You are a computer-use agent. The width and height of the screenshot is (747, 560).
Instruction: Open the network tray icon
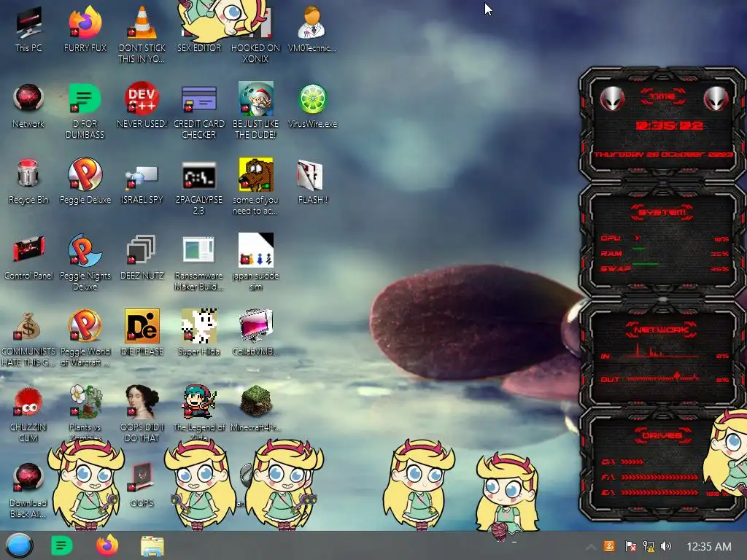pos(649,546)
